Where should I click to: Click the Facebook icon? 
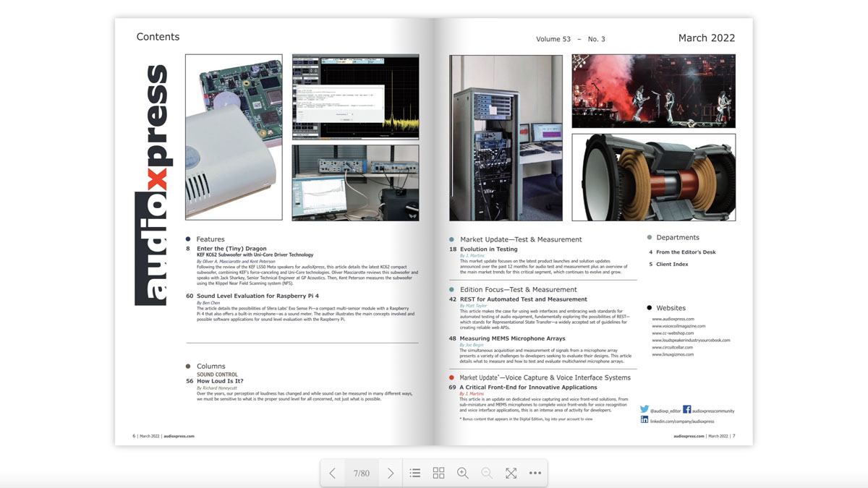pos(686,409)
